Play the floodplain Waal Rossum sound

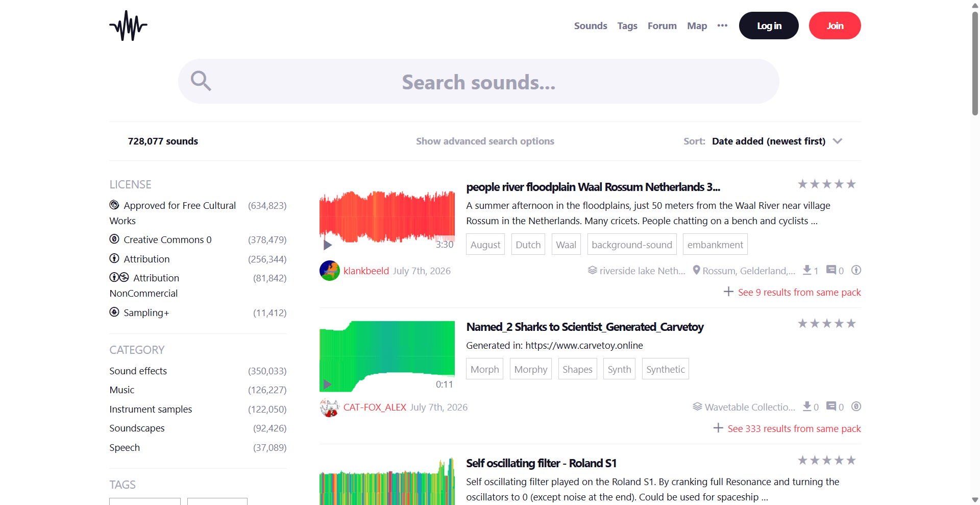pyautogui.click(x=328, y=245)
